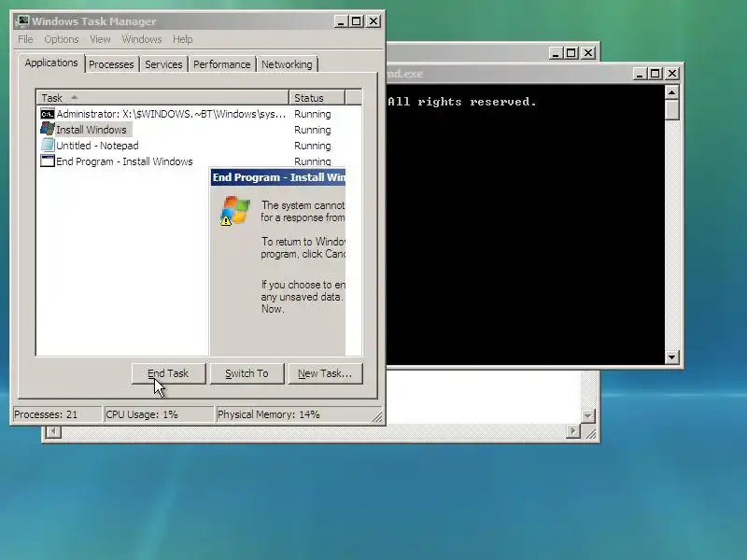The width and height of the screenshot is (747, 560).
Task: Click the End Program - Install Windows dialog title
Action: pos(278,177)
